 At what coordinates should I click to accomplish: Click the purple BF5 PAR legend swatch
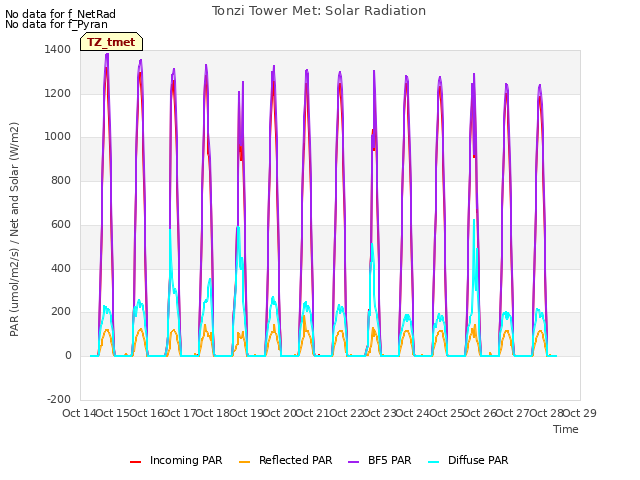pyautogui.click(x=353, y=461)
